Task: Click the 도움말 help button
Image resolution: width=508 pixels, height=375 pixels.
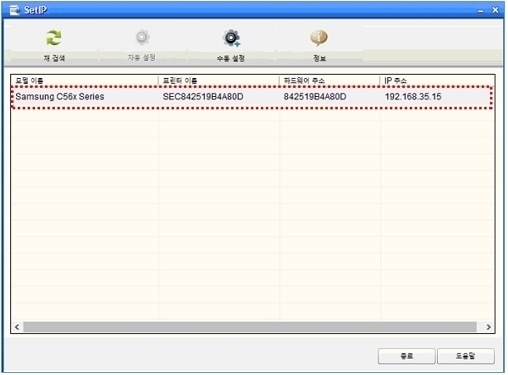Action: (x=465, y=356)
